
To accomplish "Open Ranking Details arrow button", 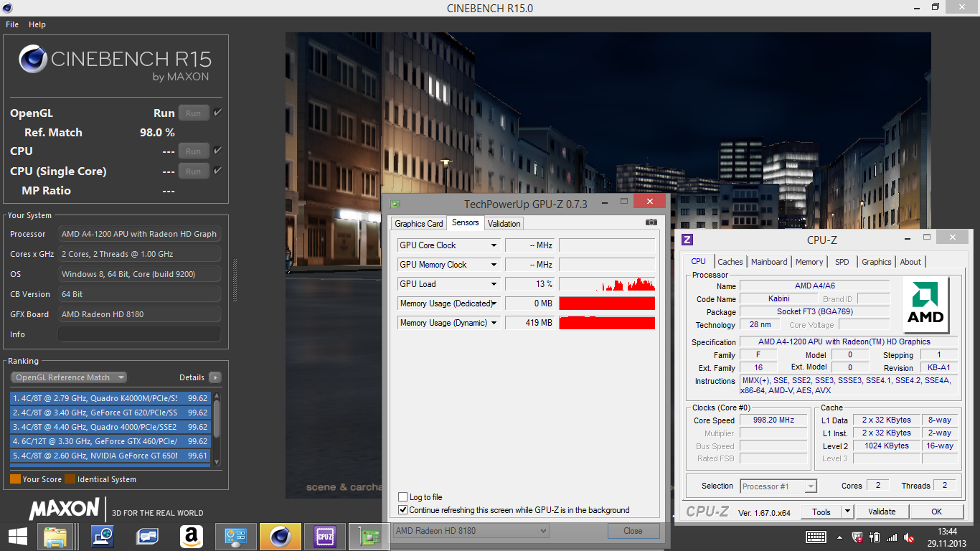I will 215,377.
